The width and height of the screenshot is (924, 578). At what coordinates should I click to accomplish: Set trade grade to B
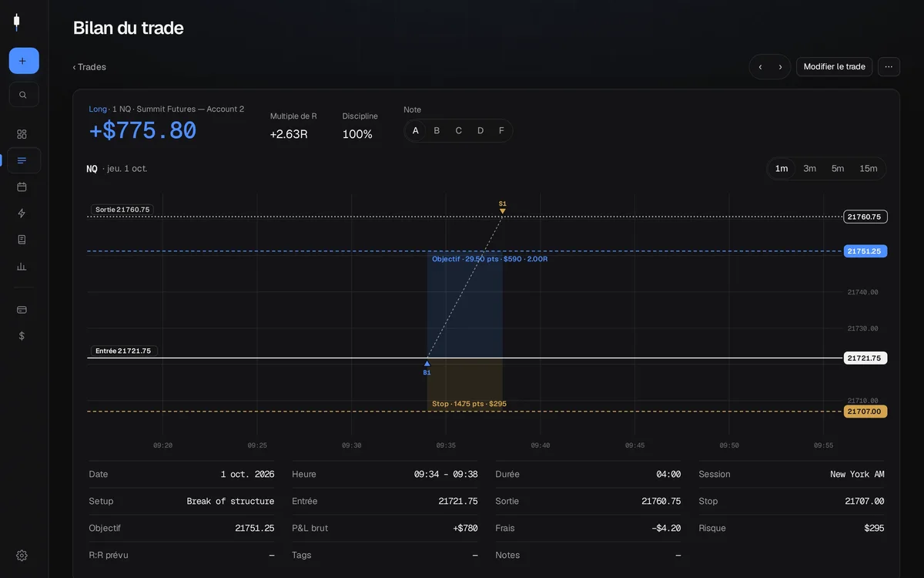pos(437,131)
